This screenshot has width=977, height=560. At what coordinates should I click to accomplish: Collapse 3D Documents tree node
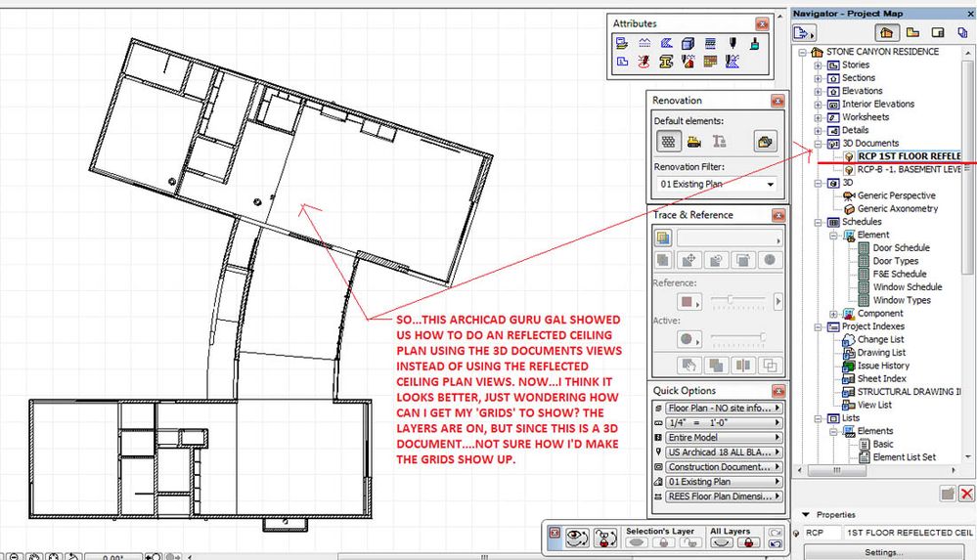[x=819, y=144]
